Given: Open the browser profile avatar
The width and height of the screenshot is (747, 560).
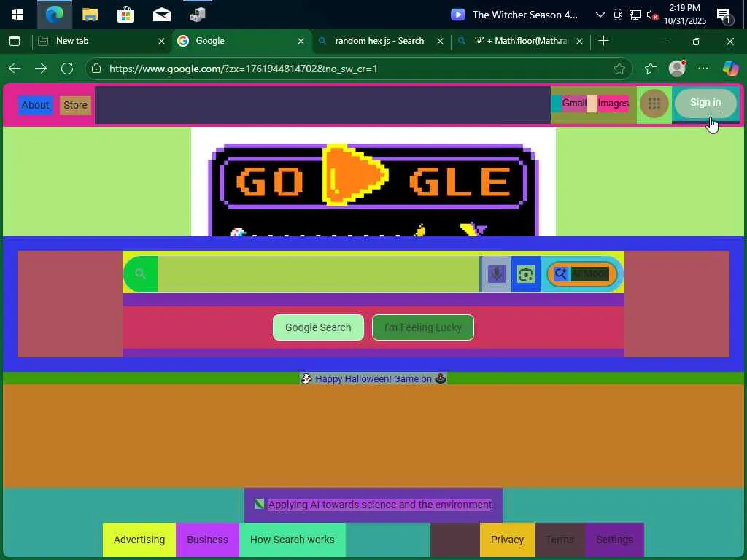Looking at the screenshot, I should 677,69.
